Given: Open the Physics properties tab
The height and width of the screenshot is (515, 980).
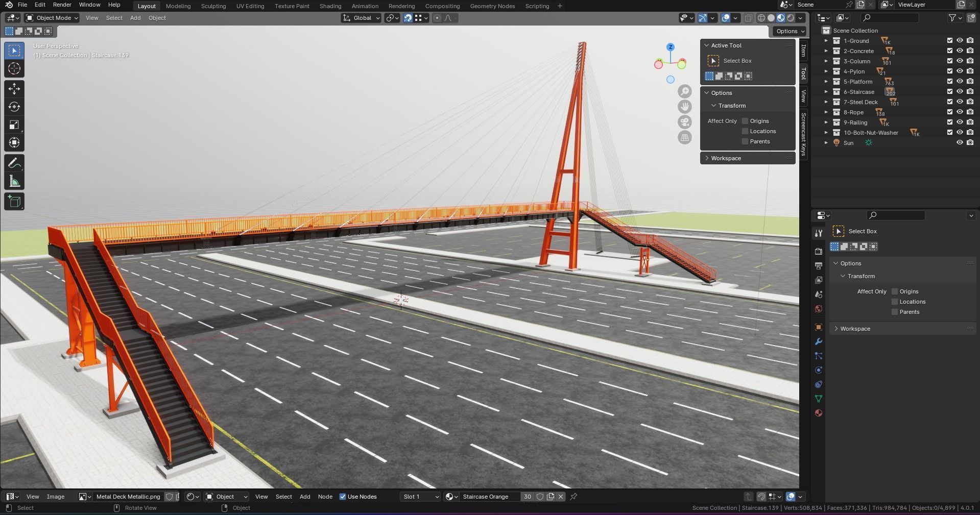Looking at the screenshot, I should tap(819, 370).
